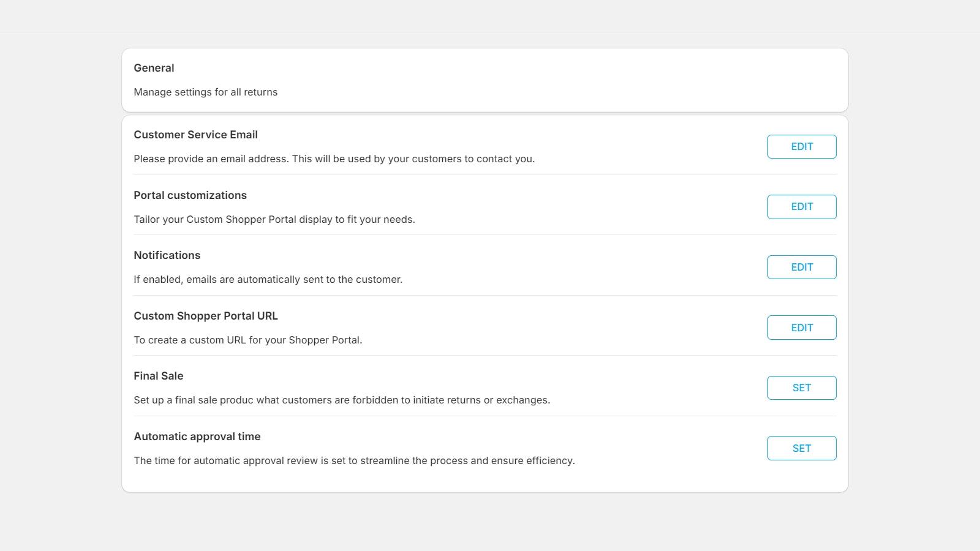Click the Notifications heading

point(167,255)
